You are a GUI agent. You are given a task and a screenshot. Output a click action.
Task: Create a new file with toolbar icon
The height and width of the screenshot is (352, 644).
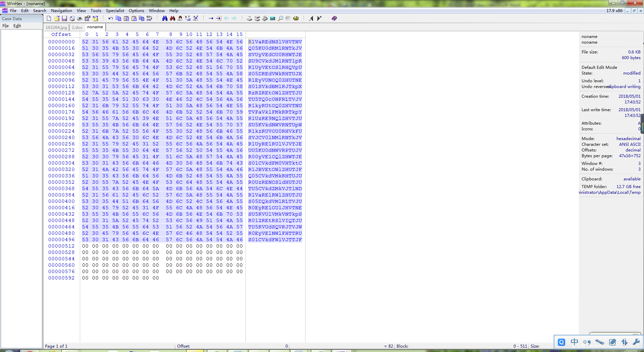49,18
